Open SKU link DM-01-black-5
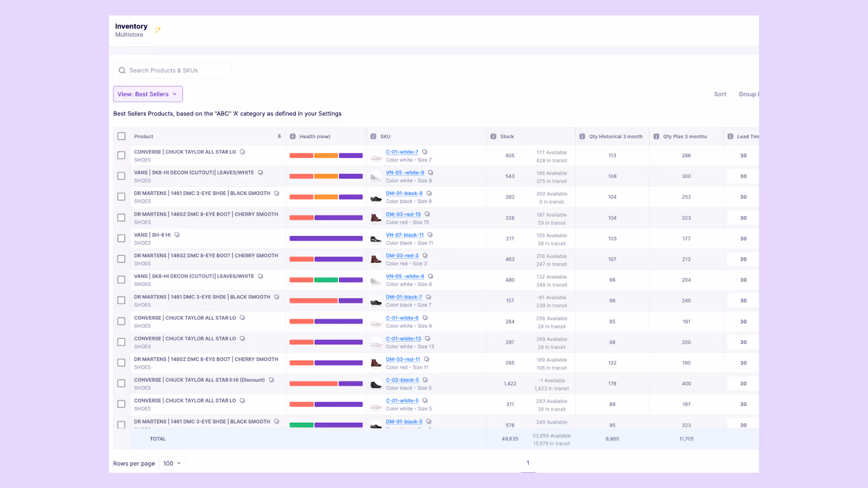This screenshot has width=868, height=488. tap(404, 421)
